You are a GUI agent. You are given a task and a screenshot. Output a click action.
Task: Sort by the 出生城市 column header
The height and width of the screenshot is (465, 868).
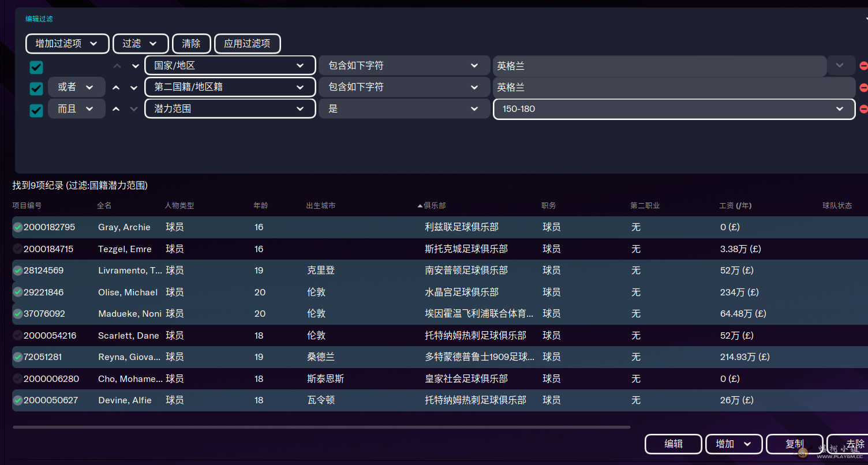point(321,206)
